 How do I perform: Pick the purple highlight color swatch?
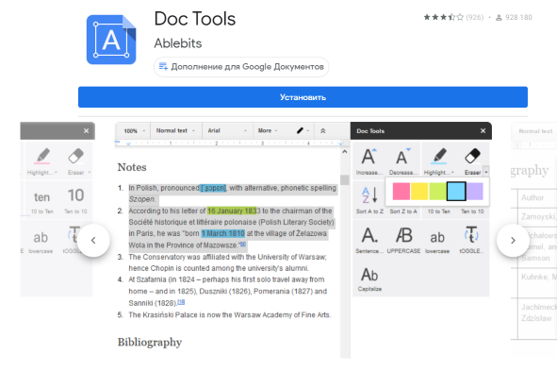point(475,192)
